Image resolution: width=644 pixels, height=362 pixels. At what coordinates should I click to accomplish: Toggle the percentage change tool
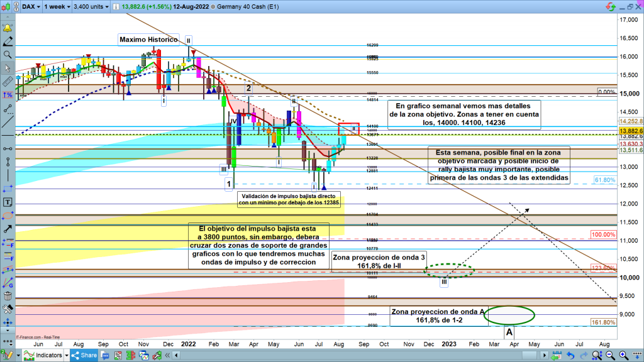tap(8, 95)
